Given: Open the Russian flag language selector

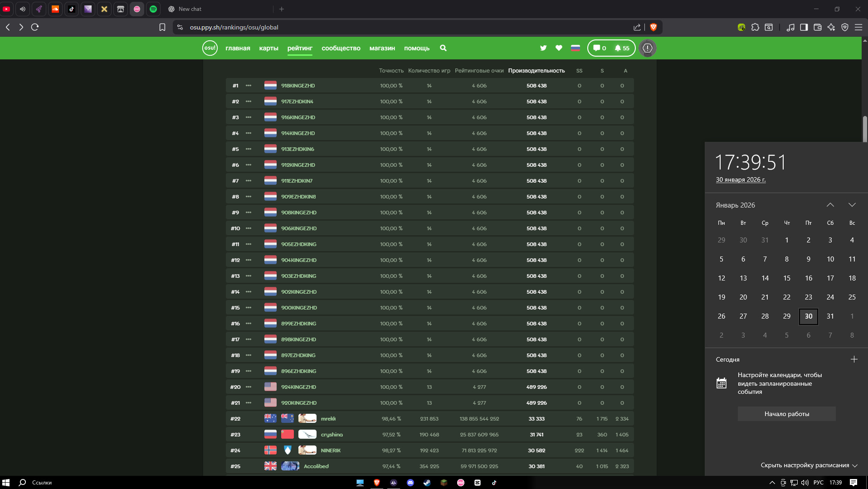Looking at the screenshot, I should (575, 48).
